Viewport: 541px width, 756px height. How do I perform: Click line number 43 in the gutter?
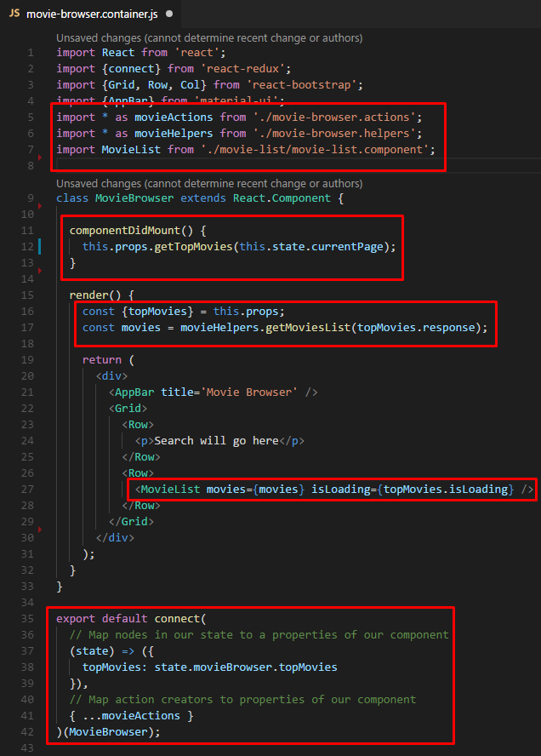pos(27,747)
